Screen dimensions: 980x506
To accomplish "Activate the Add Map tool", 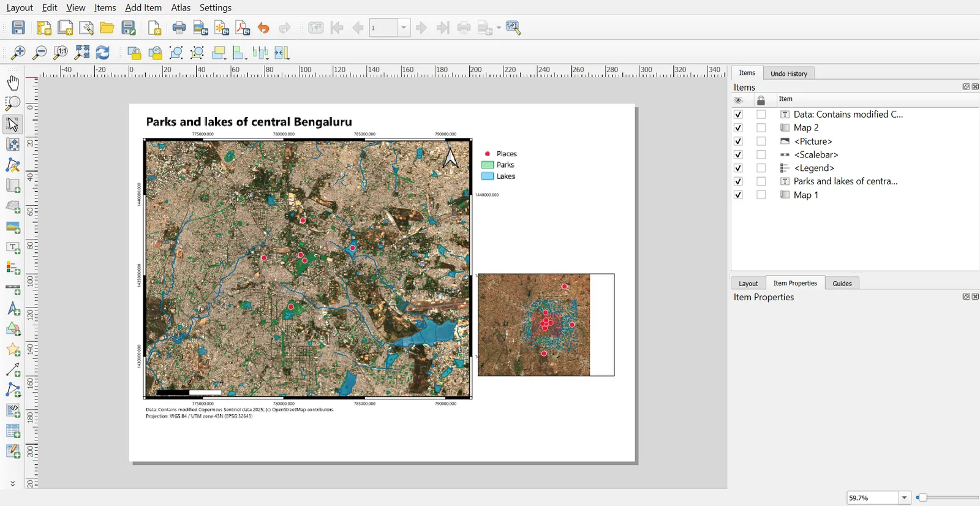I will 13,186.
